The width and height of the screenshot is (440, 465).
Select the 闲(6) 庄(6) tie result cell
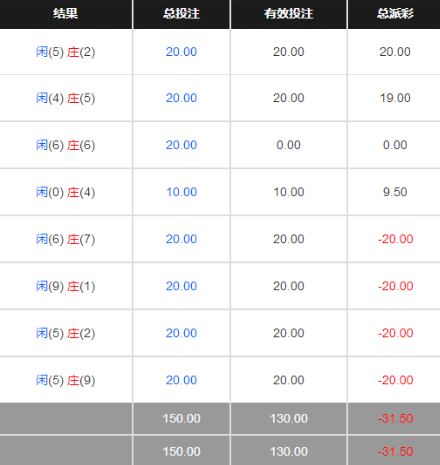(65, 145)
